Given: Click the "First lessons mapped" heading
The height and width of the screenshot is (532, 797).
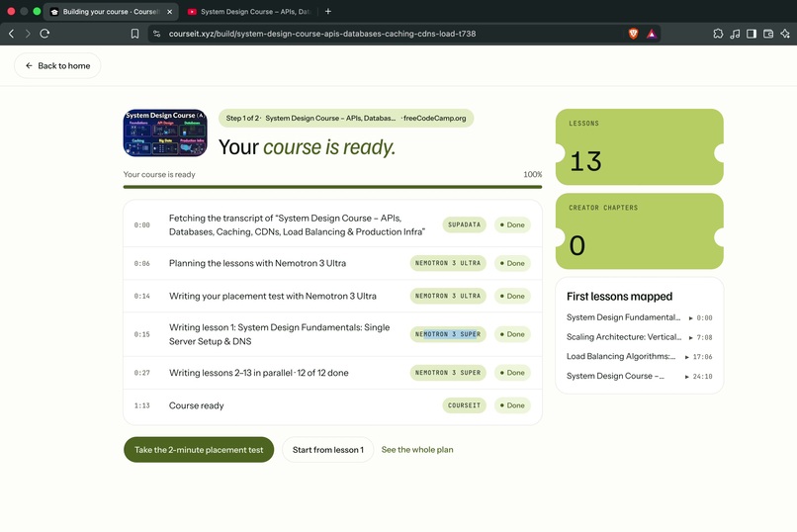Looking at the screenshot, I should click(x=620, y=297).
